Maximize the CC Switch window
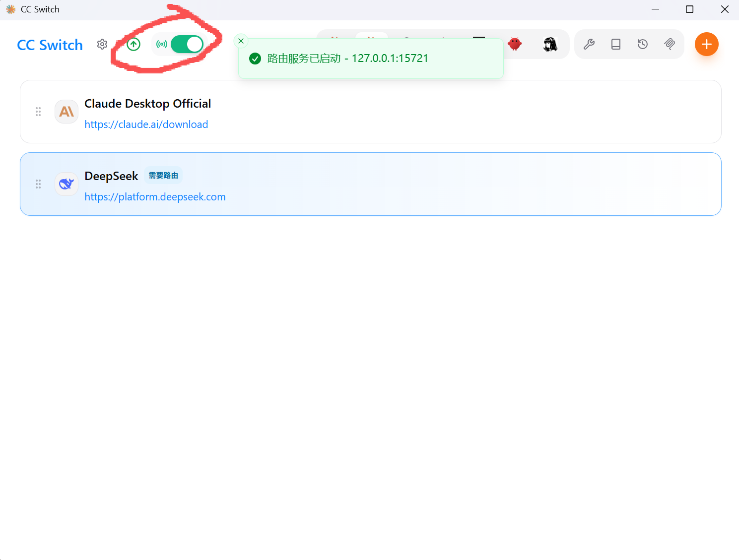 pyautogui.click(x=689, y=9)
